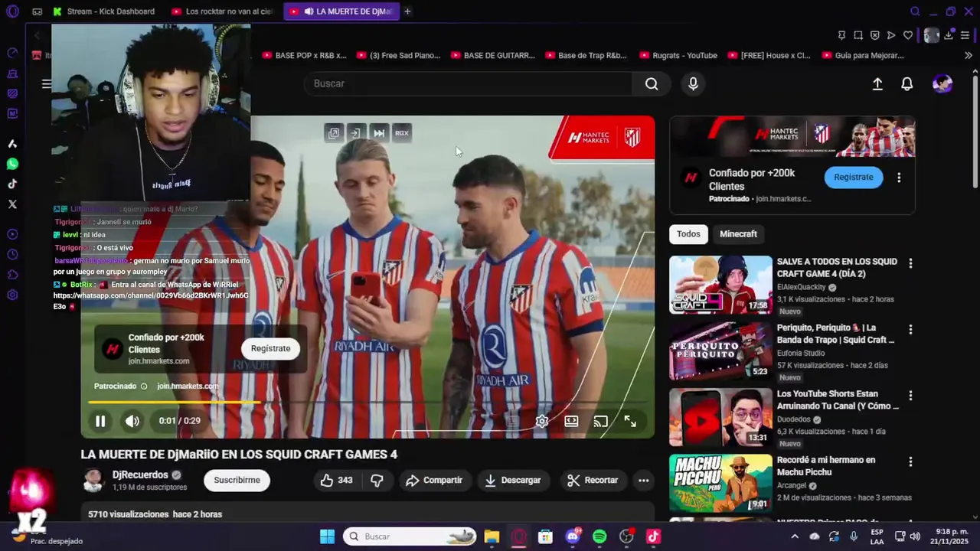Like the video with thumbs up
This screenshot has height=551, width=980.
[x=336, y=481]
